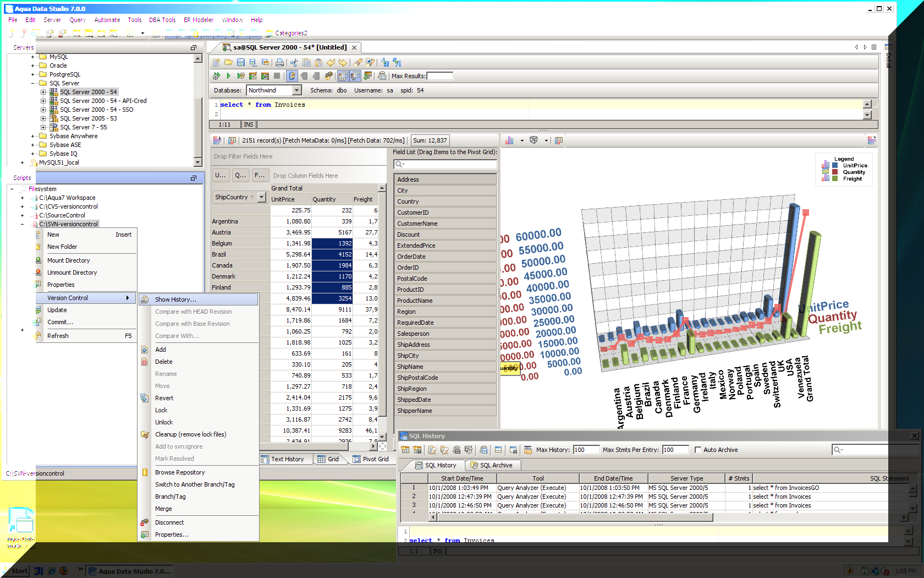Click the archive box icon before Max History

click(x=527, y=450)
